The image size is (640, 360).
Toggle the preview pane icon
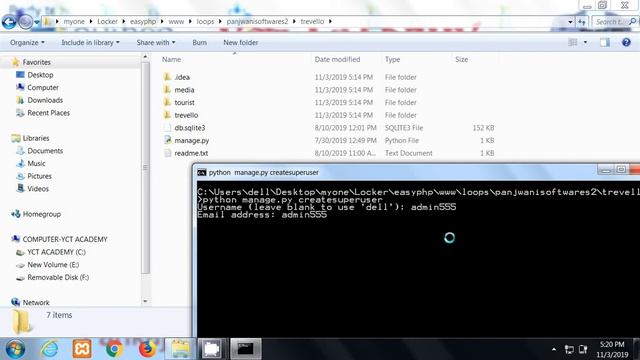[x=604, y=42]
